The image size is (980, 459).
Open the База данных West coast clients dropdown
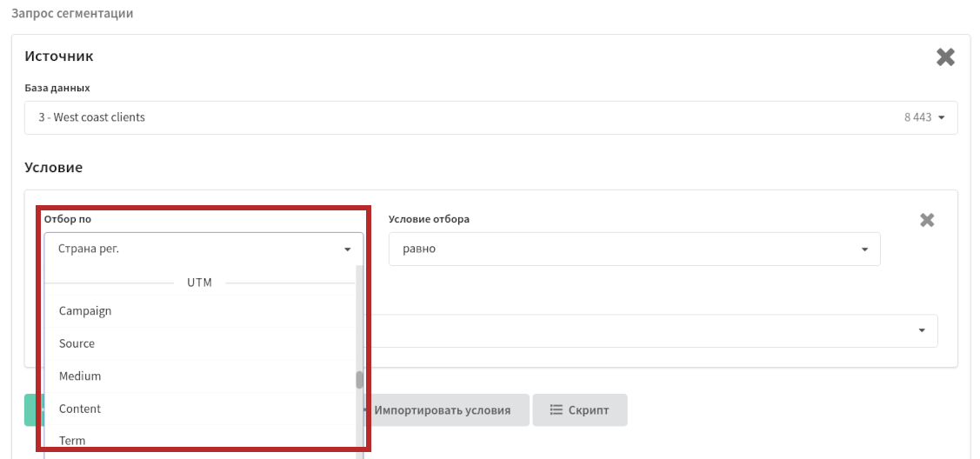click(x=490, y=117)
